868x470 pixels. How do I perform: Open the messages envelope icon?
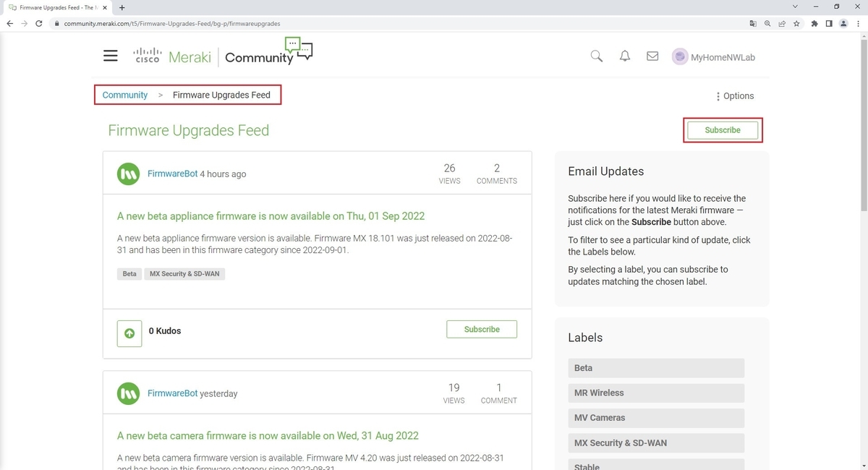[x=652, y=56]
